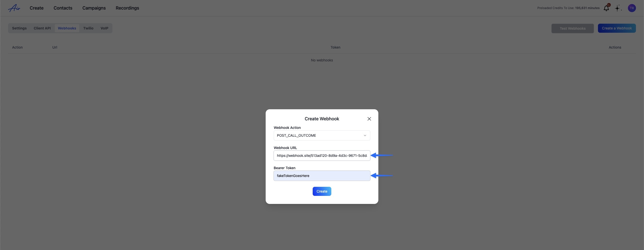Screen dimensions: 644x250
Task: Click the Create a Webhook button
Action: point(617,28)
